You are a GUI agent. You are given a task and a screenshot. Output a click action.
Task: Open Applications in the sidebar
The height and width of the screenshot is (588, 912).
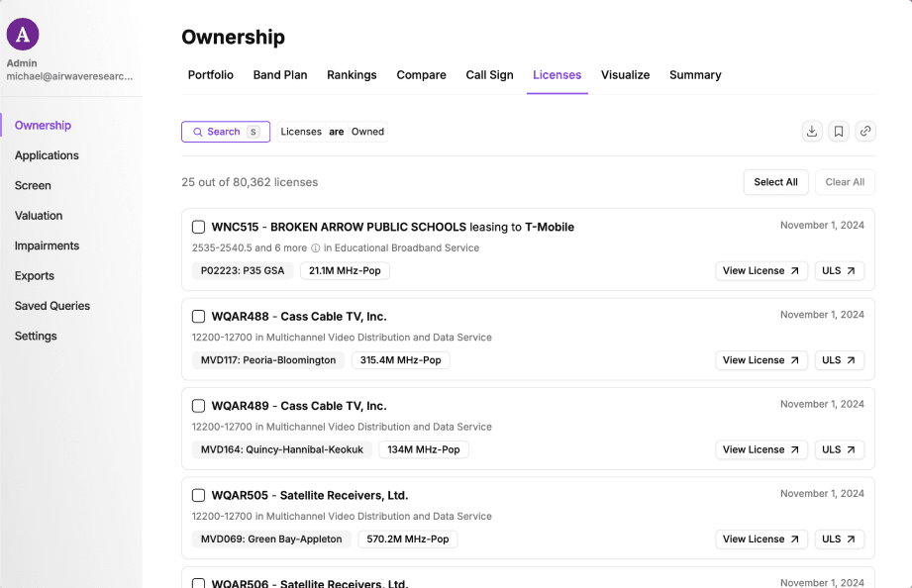47,155
